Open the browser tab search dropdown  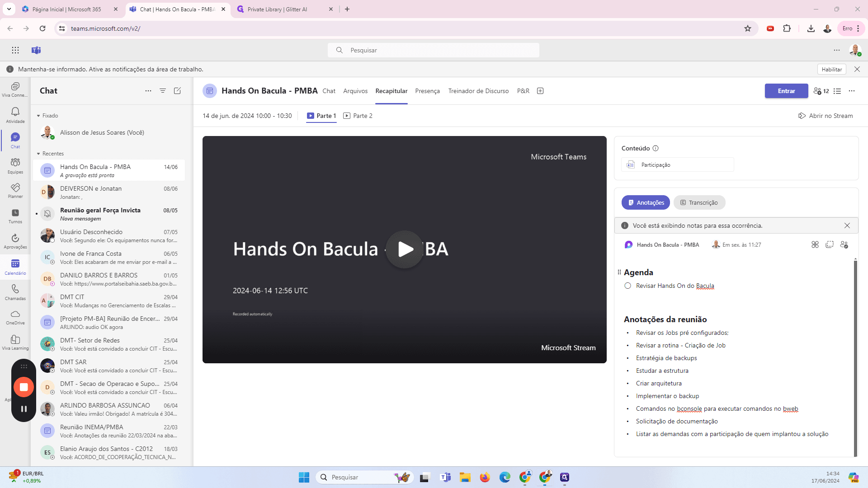[9, 9]
